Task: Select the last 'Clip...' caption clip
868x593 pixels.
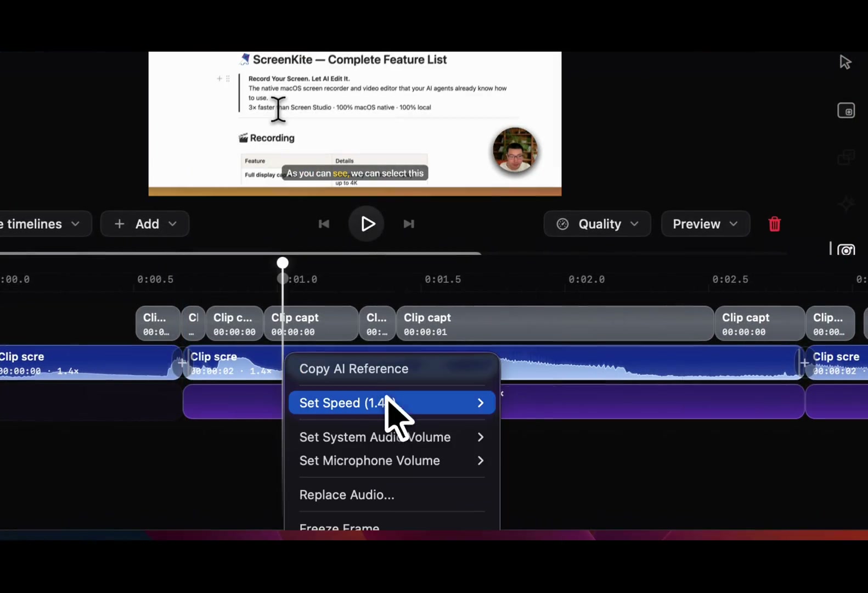Action: tap(830, 324)
